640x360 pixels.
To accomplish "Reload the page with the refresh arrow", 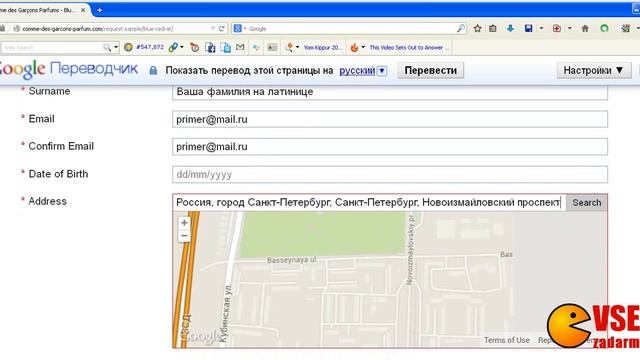I will pos(222,29).
